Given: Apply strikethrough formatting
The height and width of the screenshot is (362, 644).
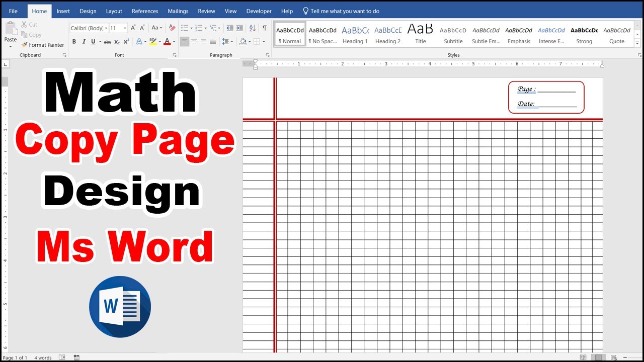Looking at the screenshot, I should 107,42.
